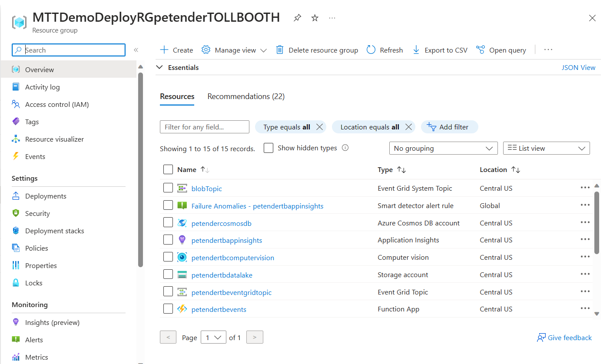Click the sidebar scrollbar thumb

point(140,169)
